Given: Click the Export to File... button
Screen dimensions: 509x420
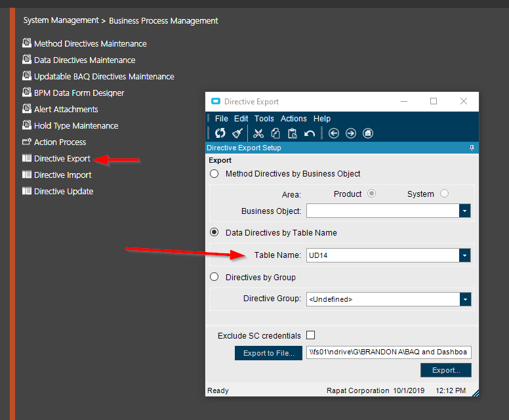Looking at the screenshot, I should coord(268,353).
